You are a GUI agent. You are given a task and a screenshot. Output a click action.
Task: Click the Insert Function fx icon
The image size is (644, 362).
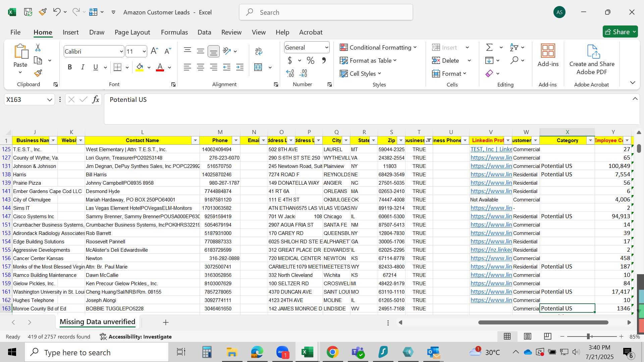point(96,100)
